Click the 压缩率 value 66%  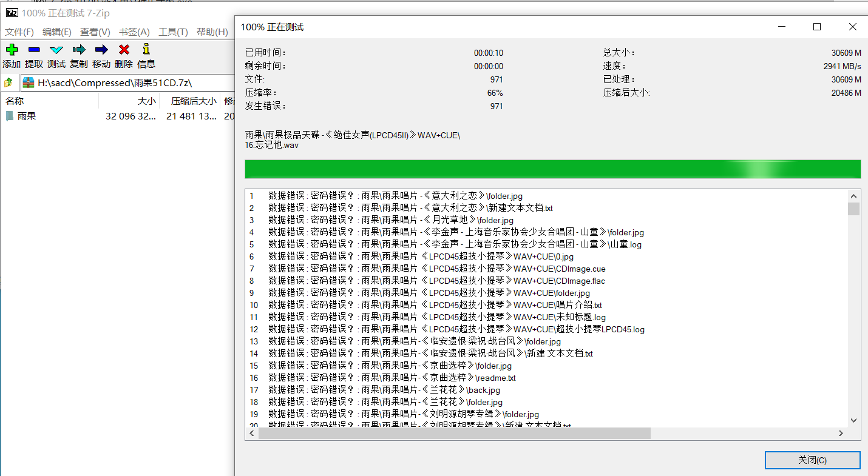[x=495, y=93]
